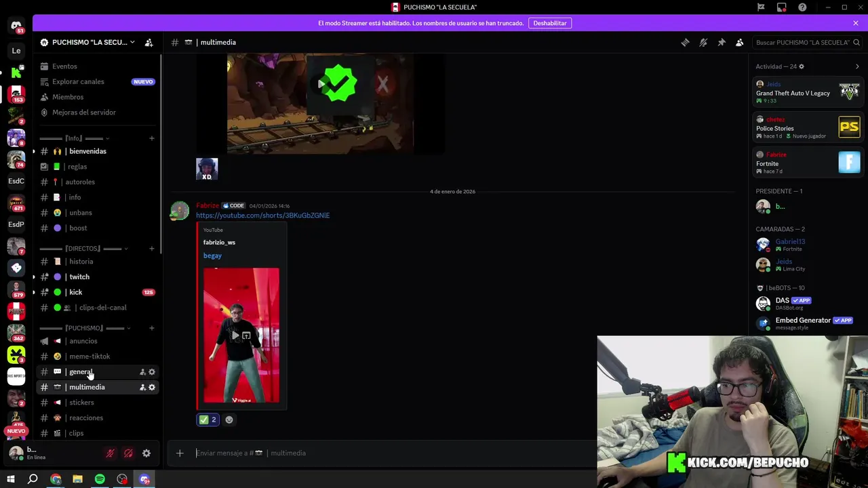868x488 pixels.
Task: Open File Explorer from the taskbar
Action: tap(77, 479)
